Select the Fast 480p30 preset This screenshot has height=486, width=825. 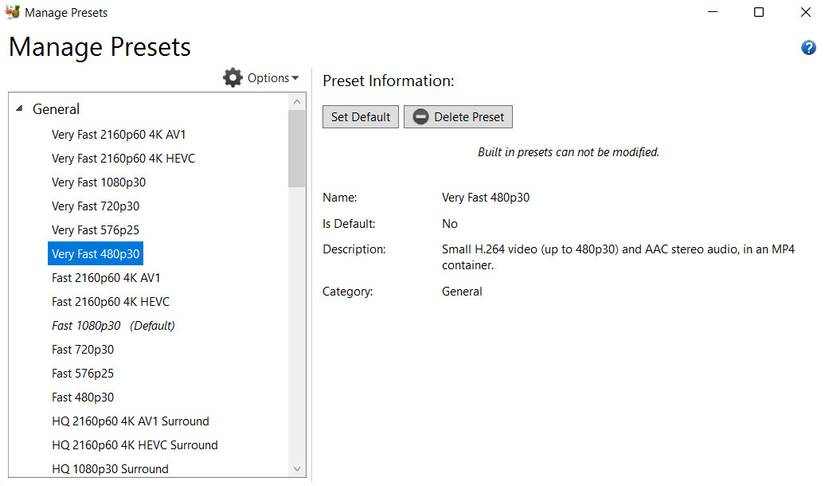(x=83, y=397)
